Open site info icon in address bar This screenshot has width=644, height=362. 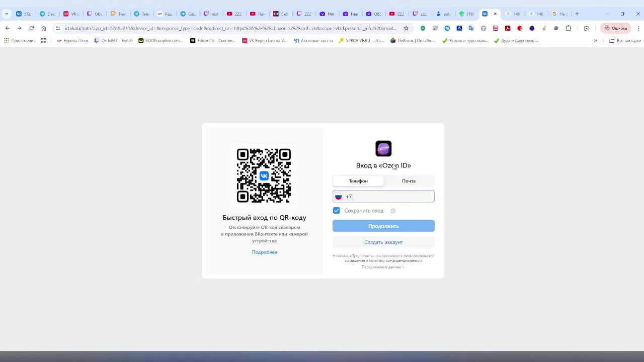58,28
